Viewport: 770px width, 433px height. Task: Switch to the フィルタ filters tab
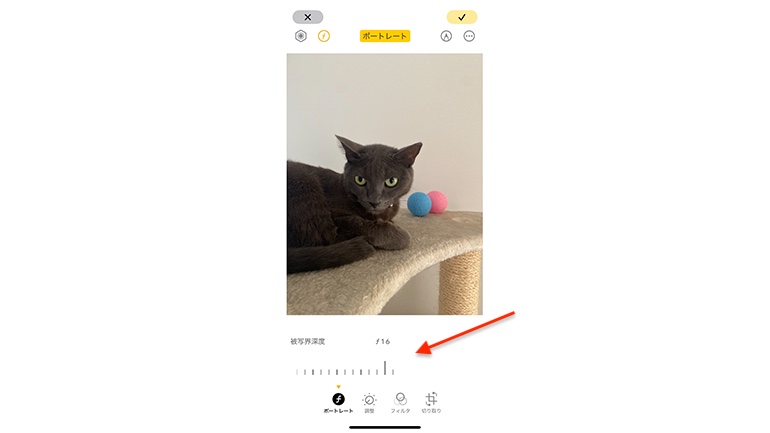[x=400, y=403]
